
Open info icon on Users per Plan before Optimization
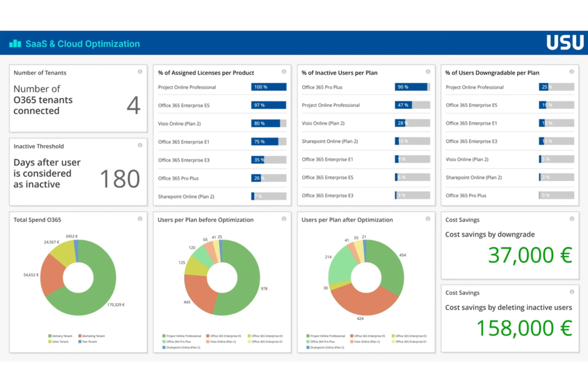284,219
